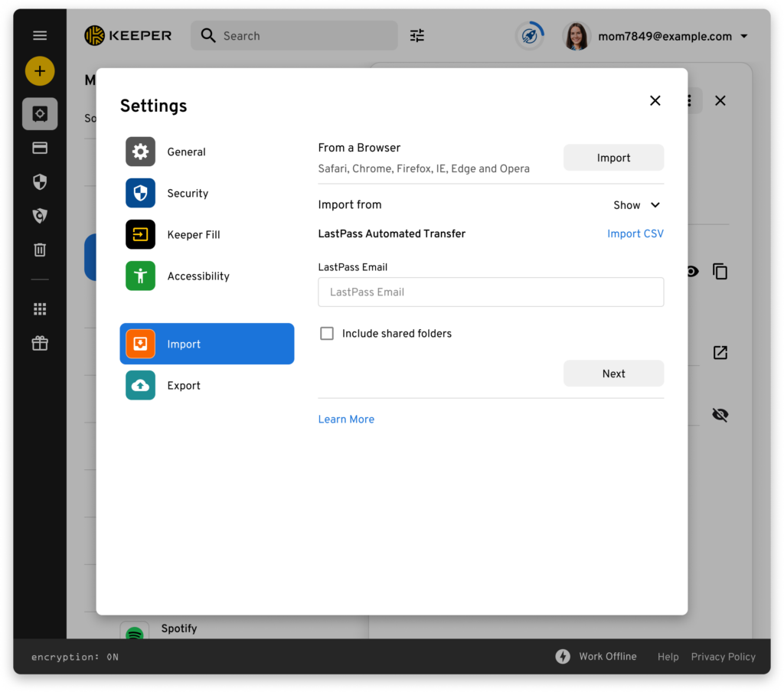Click the eye icon to reveal the field
Image resolution: width=784 pixels, height=692 pixels.
click(692, 271)
